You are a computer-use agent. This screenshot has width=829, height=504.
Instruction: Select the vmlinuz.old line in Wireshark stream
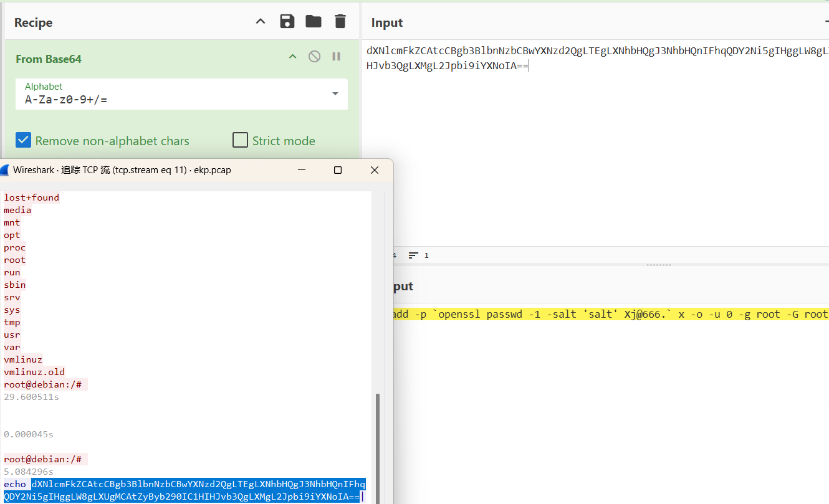(34, 372)
